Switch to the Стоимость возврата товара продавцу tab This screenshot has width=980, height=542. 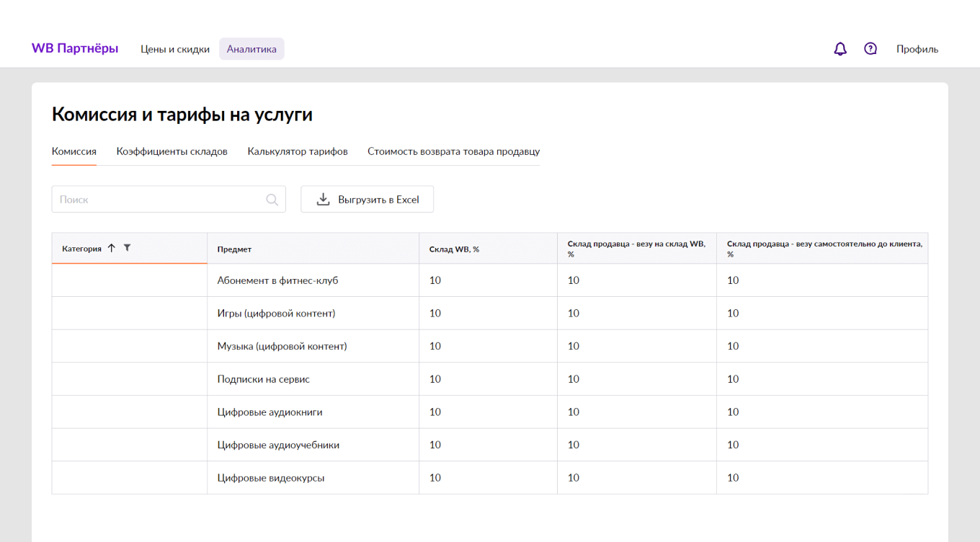pyautogui.click(x=453, y=151)
